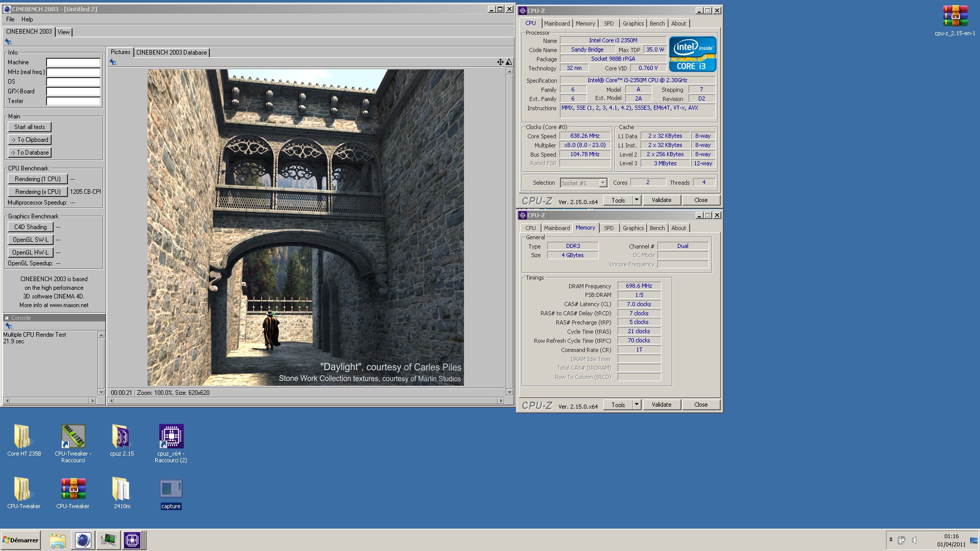This screenshot has width=980, height=551.
Task: Click the pin icon under CINEBENCH 2003 tab
Action: (8, 42)
